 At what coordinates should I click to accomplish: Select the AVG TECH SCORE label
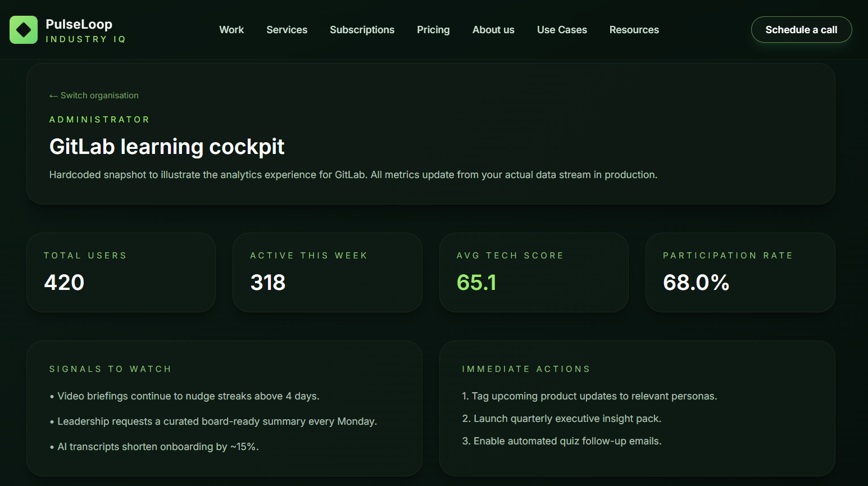coord(510,256)
